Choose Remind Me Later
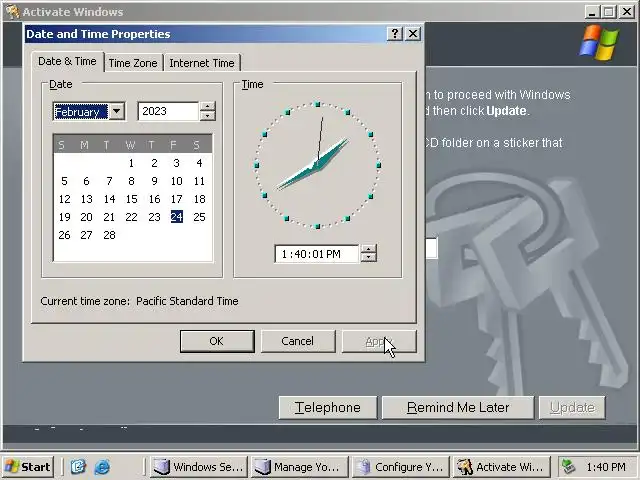This screenshot has width=640, height=480. click(458, 407)
